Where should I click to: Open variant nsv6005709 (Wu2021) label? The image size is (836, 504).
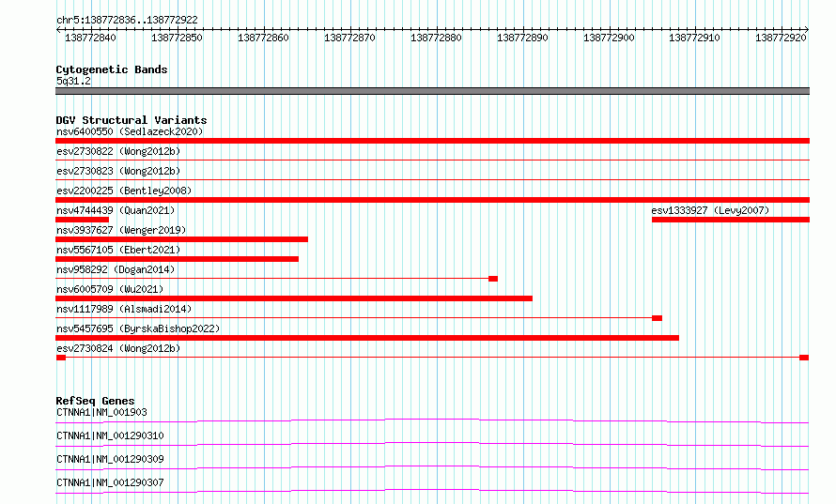click(110, 289)
